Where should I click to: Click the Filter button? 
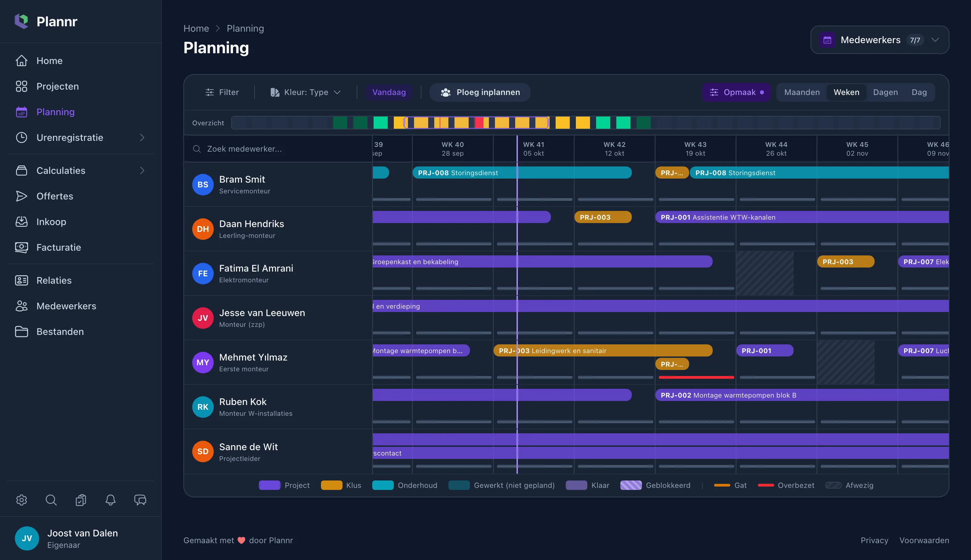pos(222,92)
